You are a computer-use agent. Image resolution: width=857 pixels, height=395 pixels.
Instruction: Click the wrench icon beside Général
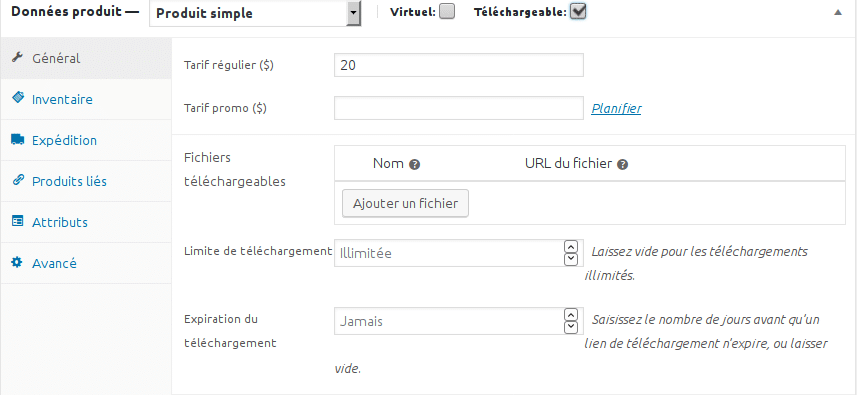click(17, 57)
